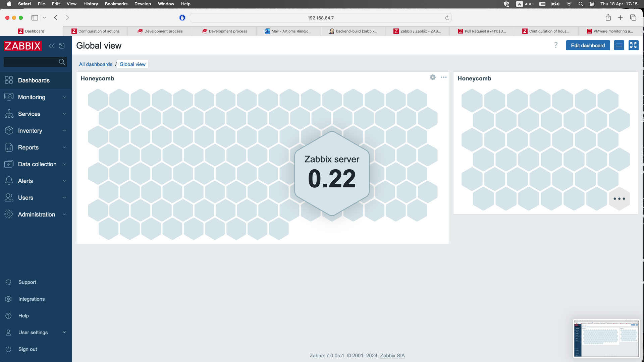Toggle Safari sidebar panel icon
This screenshot has width=644, height=362.
(x=35, y=18)
